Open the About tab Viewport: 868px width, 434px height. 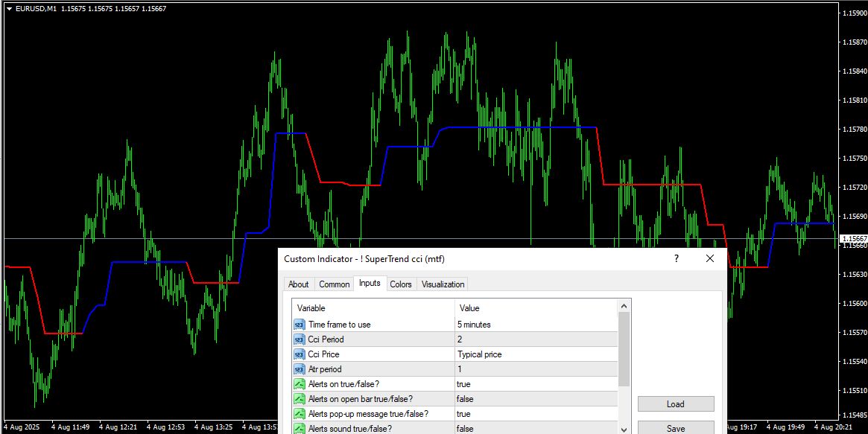[x=298, y=284]
